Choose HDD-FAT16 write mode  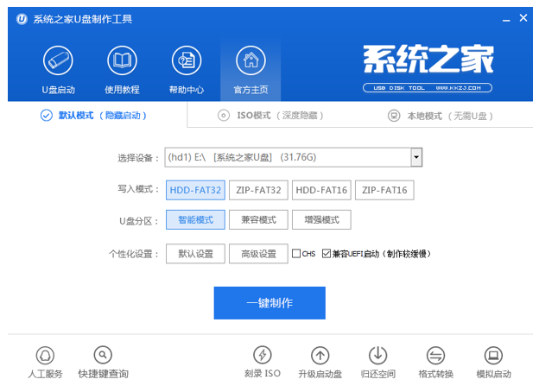click(x=321, y=190)
